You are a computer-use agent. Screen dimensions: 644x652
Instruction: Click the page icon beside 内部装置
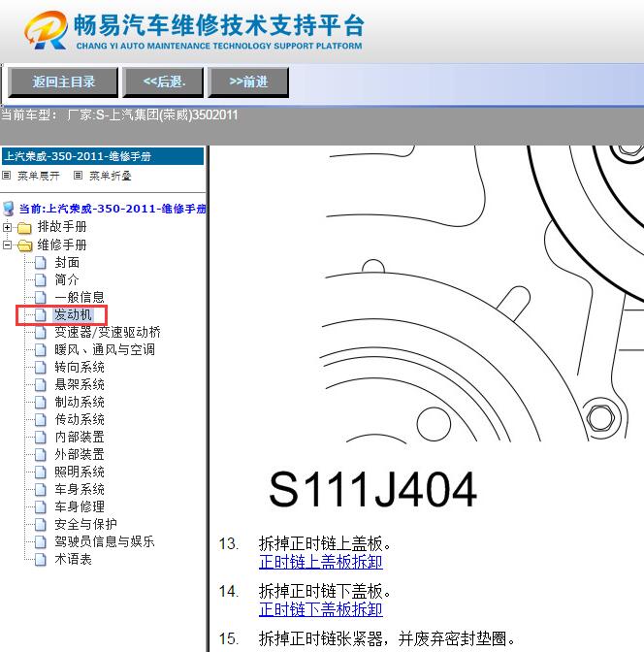41,438
